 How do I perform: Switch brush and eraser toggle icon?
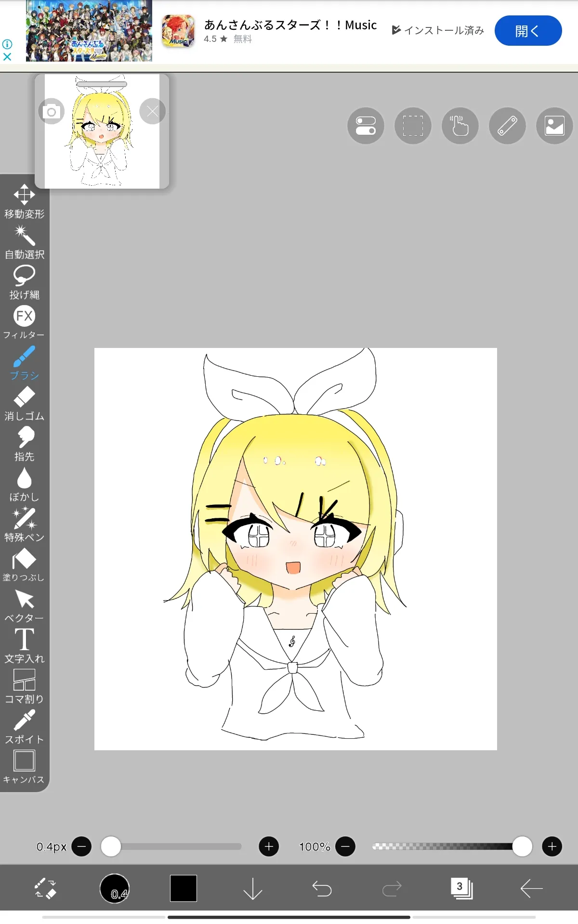pyautogui.click(x=46, y=888)
